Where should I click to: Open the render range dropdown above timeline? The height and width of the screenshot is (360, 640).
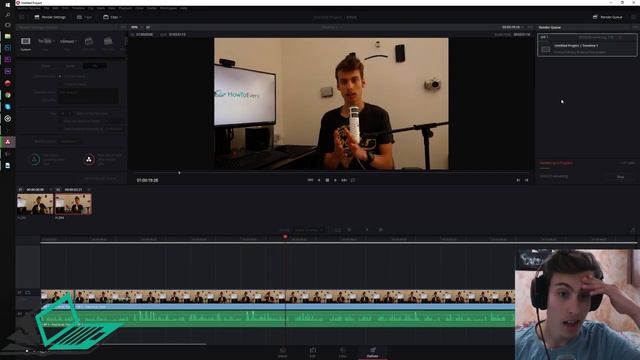309,230
